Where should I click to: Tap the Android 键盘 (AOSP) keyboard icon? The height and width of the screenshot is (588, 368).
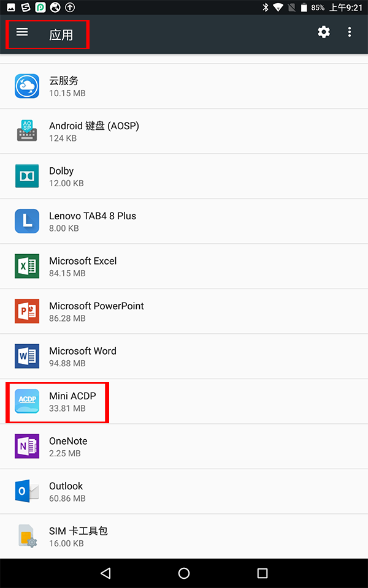[x=27, y=131]
